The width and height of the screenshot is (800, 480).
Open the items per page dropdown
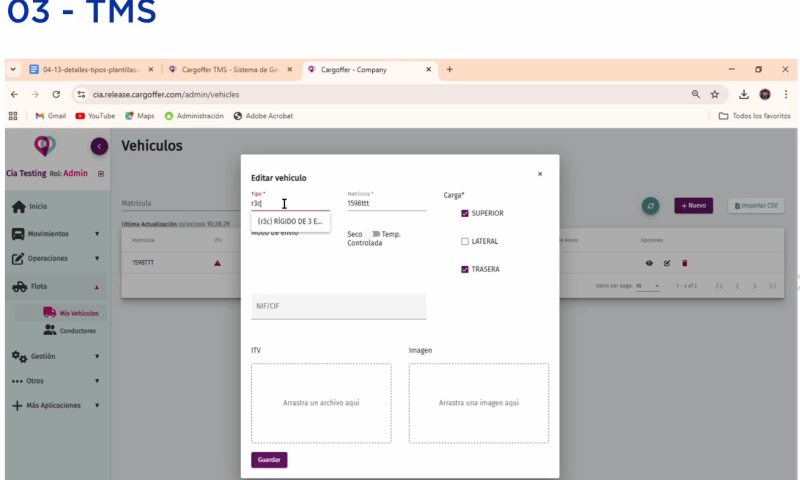click(x=648, y=286)
